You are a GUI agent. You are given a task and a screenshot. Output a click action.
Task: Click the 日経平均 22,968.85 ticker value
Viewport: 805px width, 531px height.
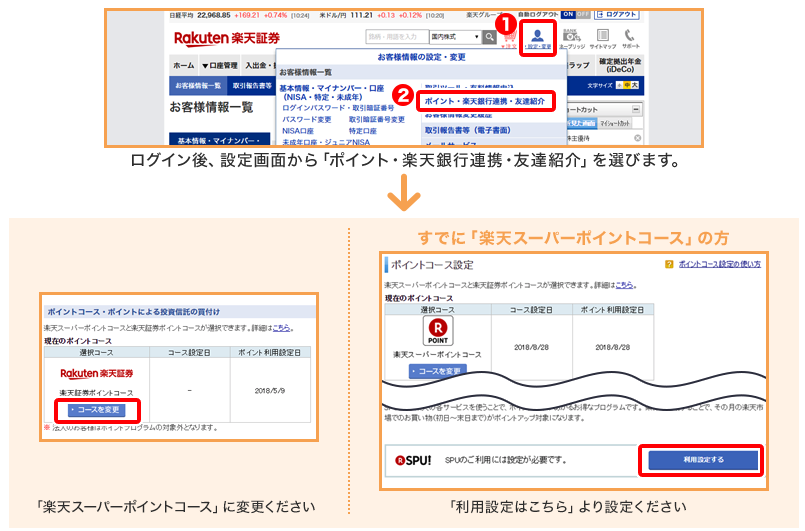[214, 15]
